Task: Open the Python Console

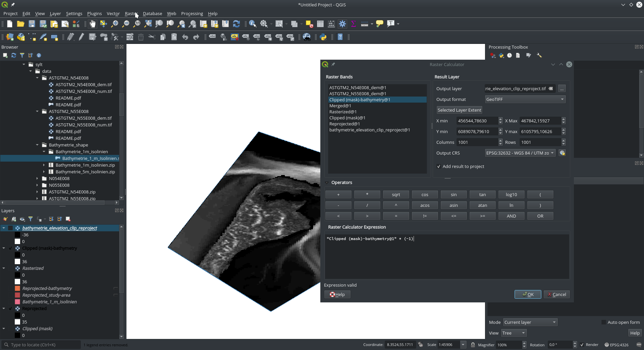Action: pyautogui.click(x=323, y=37)
